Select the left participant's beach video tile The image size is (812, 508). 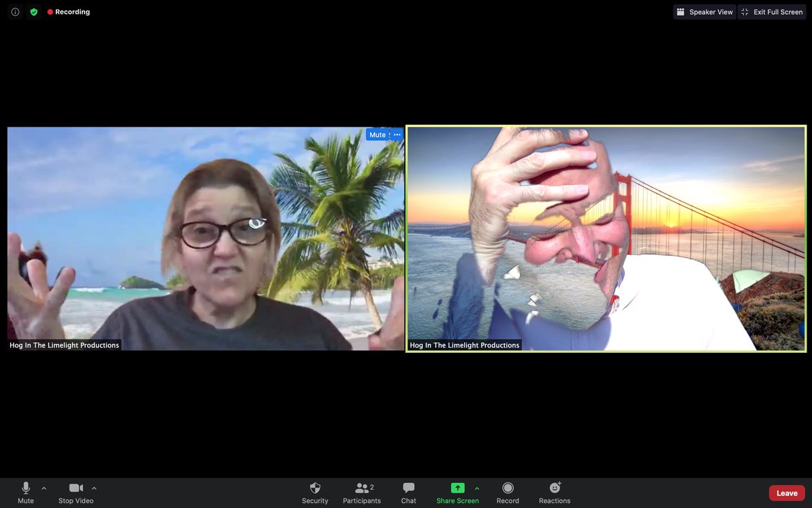point(206,238)
